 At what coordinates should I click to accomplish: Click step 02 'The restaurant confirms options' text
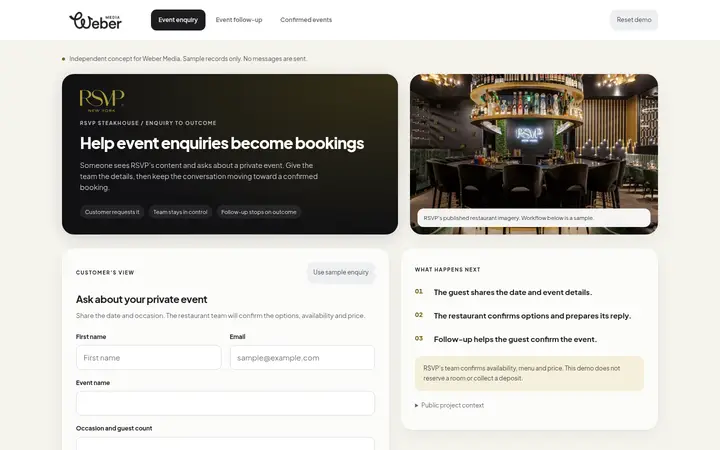pyautogui.click(x=532, y=316)
